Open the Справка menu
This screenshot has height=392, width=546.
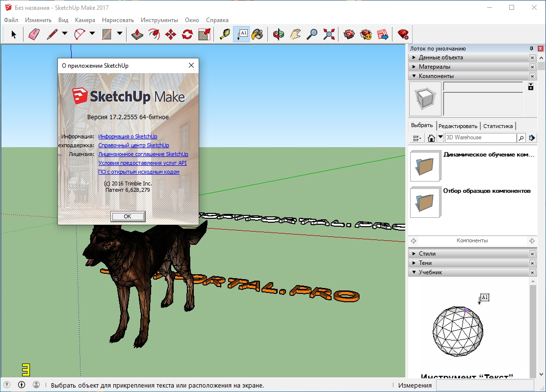(217, 20)
